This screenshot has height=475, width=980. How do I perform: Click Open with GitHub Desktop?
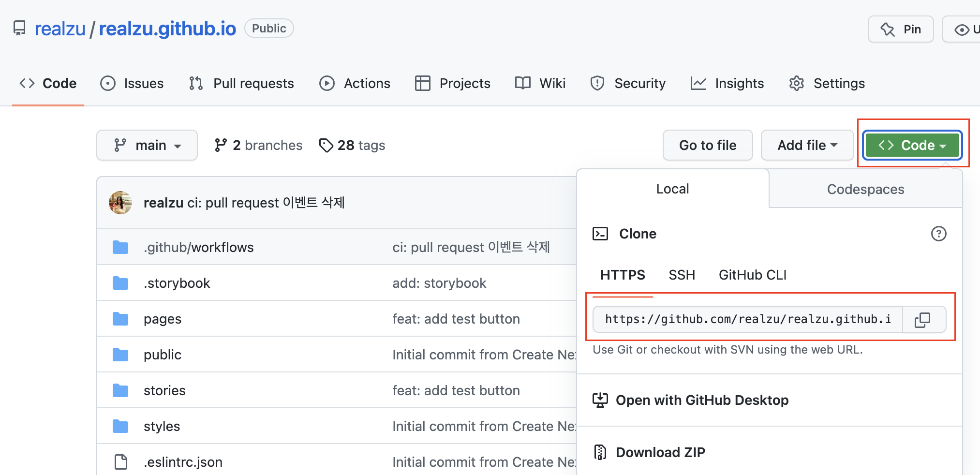[x=702, y=400]
